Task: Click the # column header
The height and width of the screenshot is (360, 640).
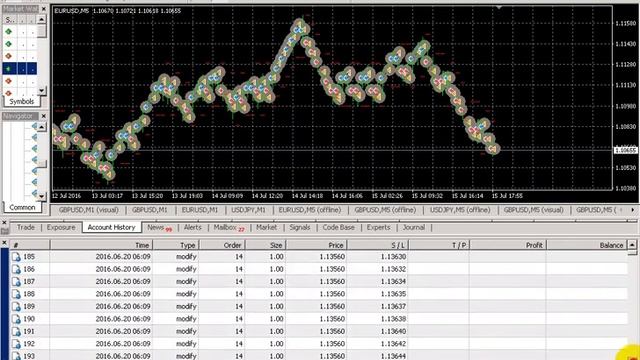Action: (29, 245)
